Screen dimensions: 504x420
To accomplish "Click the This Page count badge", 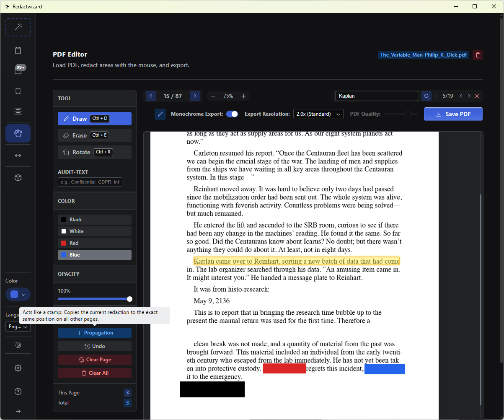I will pos(128,393).
